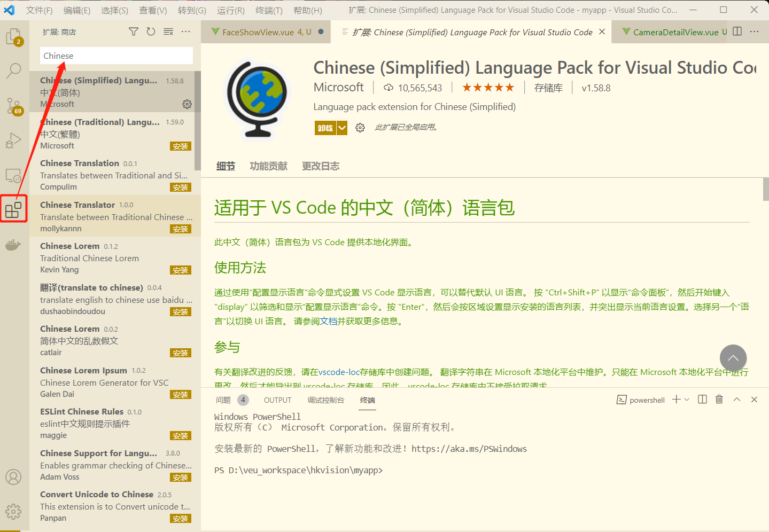Clear extensions search results icon
This screenshot has width=769, height=532.
[168, 32]
